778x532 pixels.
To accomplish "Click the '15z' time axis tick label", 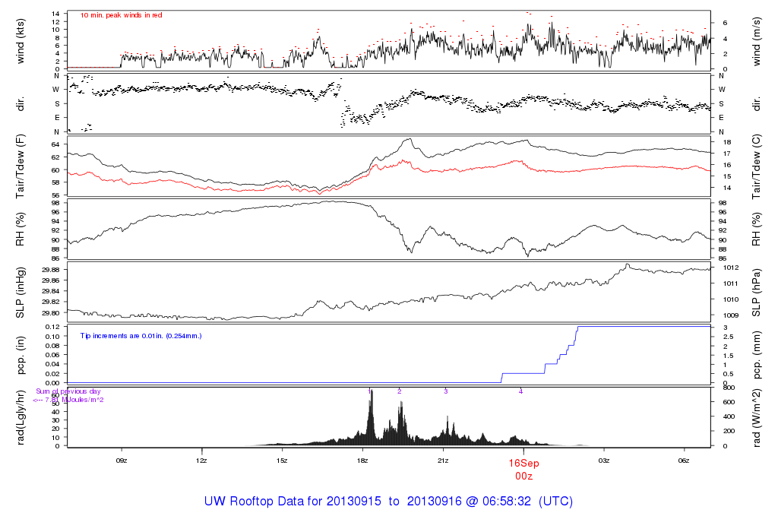I will [282, 461].
